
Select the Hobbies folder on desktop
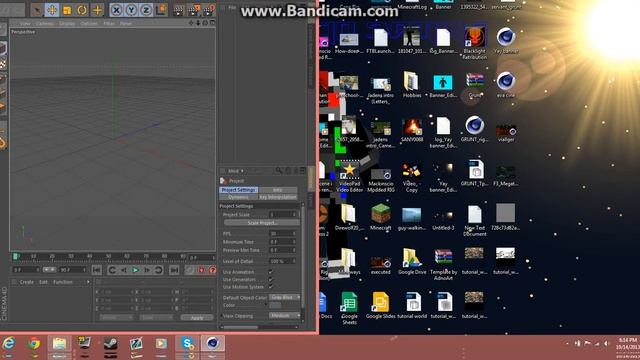click(412, 85)
